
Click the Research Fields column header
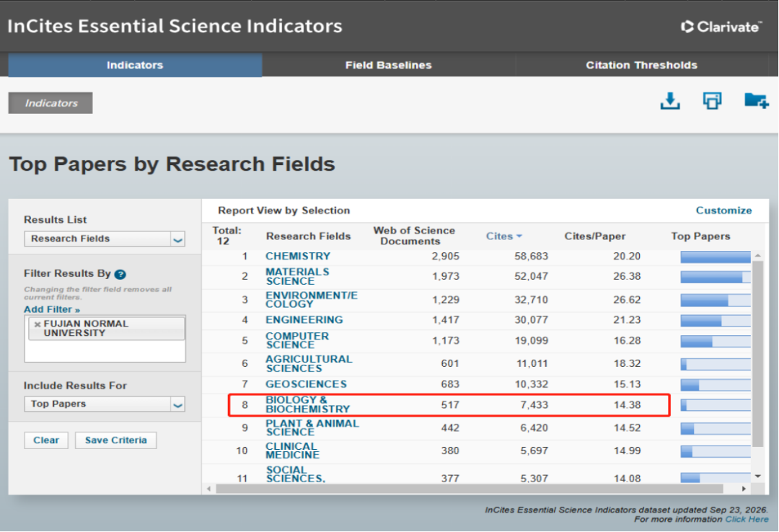[308, 236]
